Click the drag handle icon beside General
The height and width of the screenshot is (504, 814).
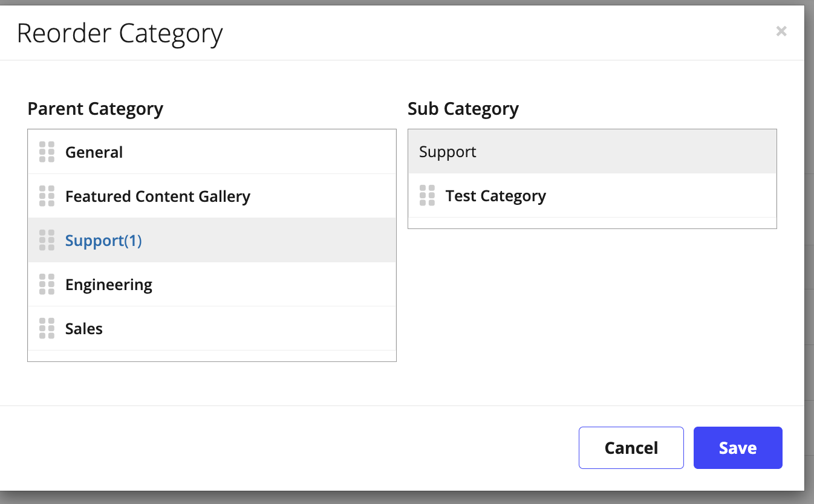pyautogui.click(x=47, y=152)
